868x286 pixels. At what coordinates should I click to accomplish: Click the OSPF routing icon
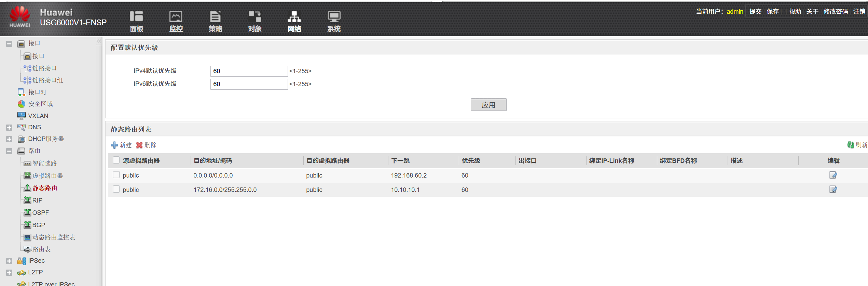tap(27, 212)
